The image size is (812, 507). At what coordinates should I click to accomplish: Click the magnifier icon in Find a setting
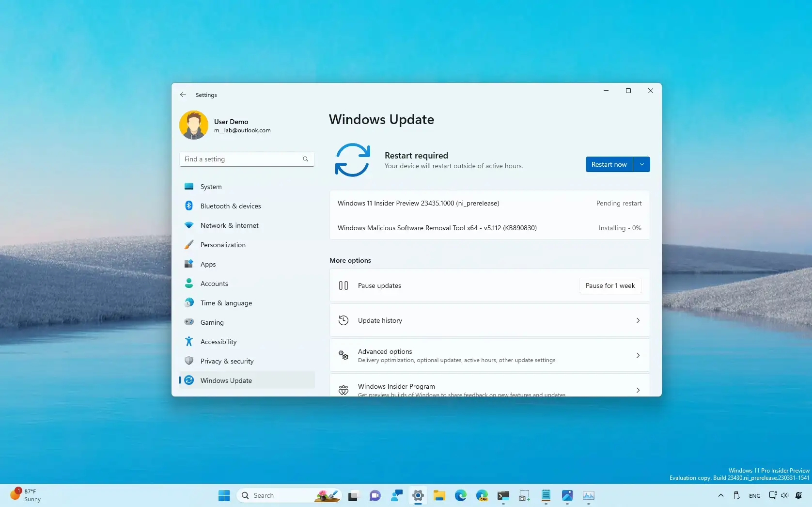click(x=306, y=159)
